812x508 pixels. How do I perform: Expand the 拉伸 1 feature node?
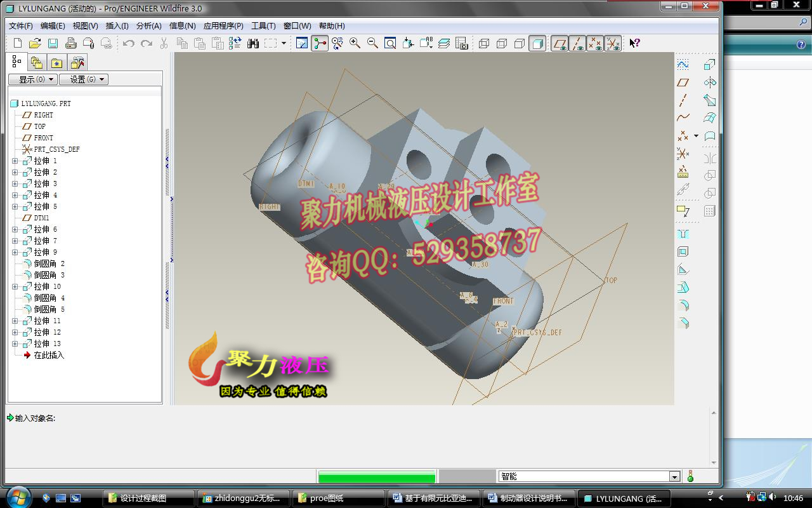click(15, 160)
